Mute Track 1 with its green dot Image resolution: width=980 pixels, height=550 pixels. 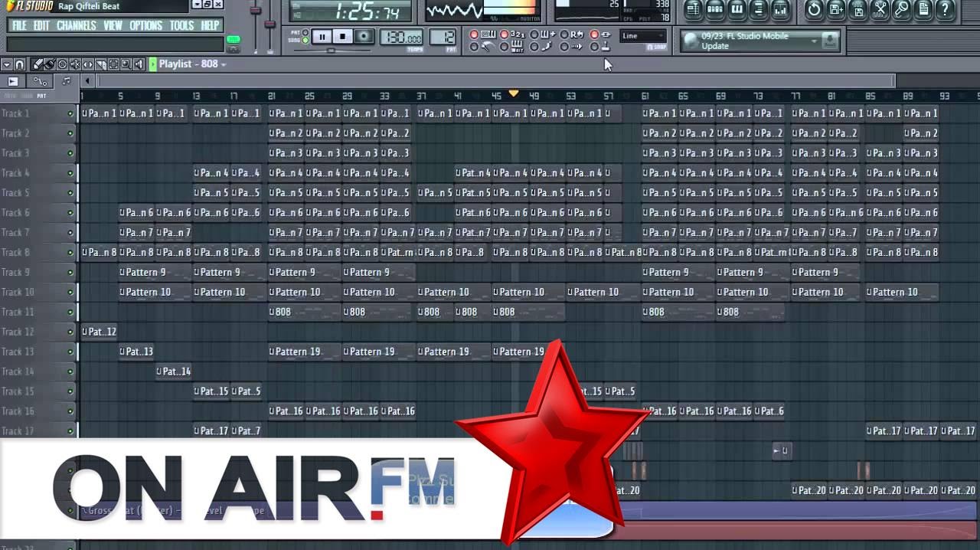point(70,113)
